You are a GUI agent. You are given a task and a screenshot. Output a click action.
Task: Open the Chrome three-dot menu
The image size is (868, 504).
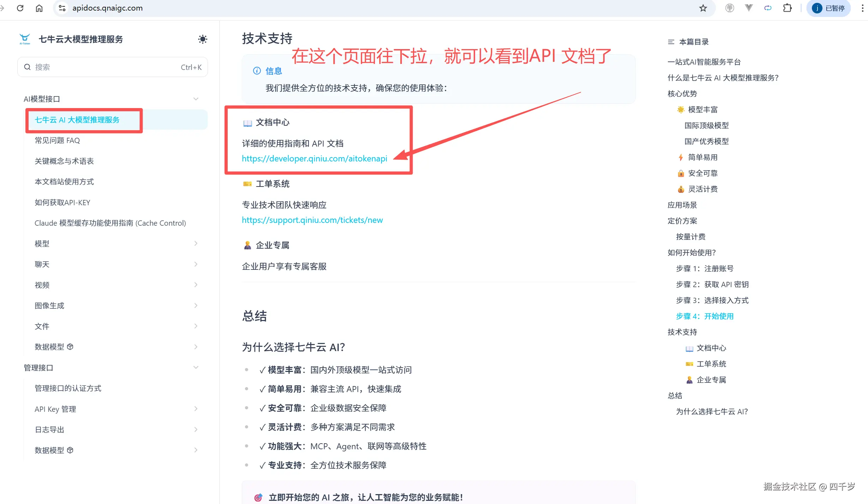tap(862, 8)
